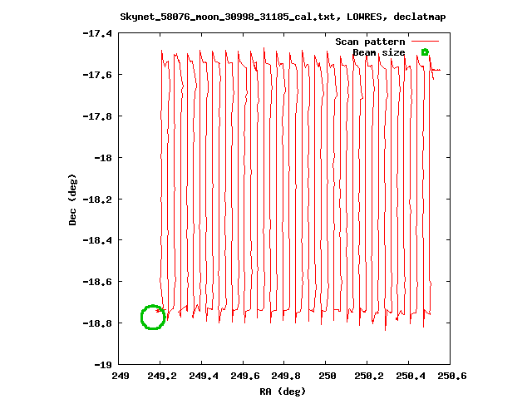The image size is (532, 399).
Task: Click the -18.8 Dec tick label
Action: [x=97, y=323]
